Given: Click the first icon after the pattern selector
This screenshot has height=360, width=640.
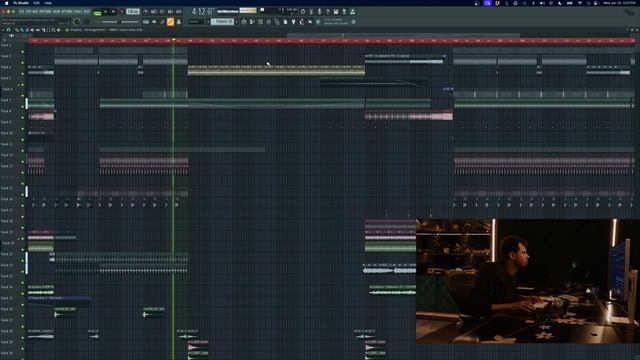Looking at the screenshot, I should pos(244,22).
